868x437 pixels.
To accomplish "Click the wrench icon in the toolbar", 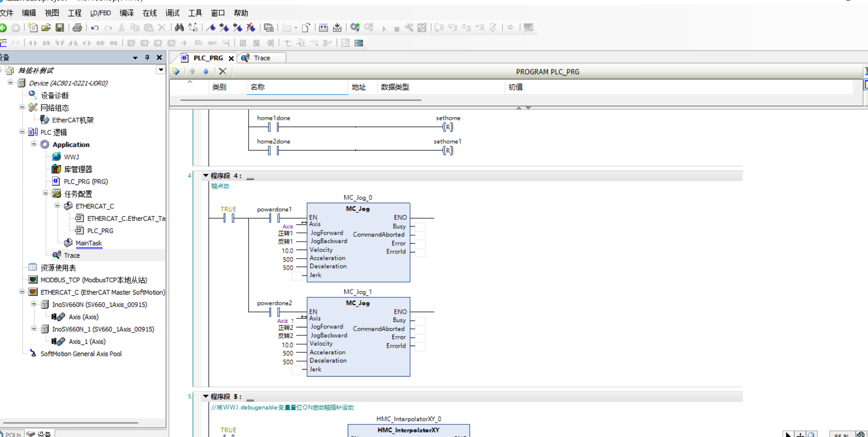I will (x=409, y=28).
